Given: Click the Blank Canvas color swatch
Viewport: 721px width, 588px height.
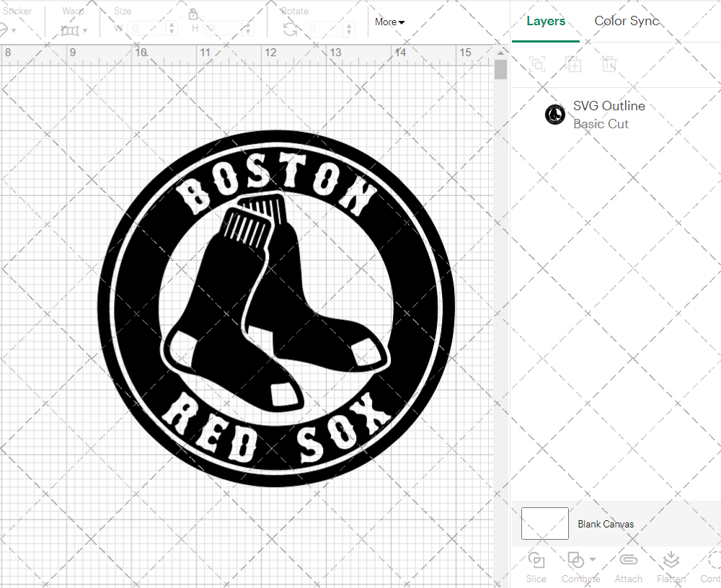Looking at the screenshot, I should click(x=545, y=523).
